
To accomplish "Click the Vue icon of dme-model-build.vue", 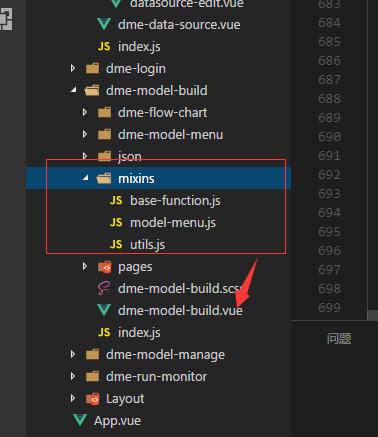I will pyautogui.click(x=104, y=310).
